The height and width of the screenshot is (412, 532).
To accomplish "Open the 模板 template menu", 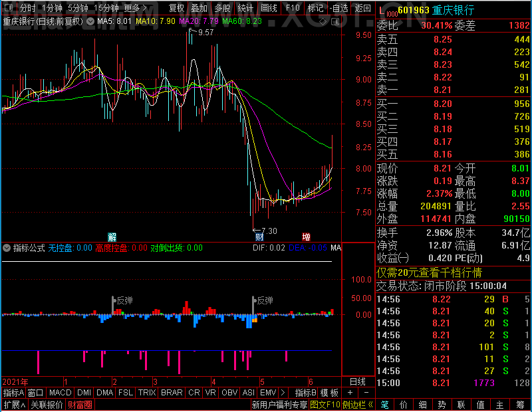I will tap(329, 393).
